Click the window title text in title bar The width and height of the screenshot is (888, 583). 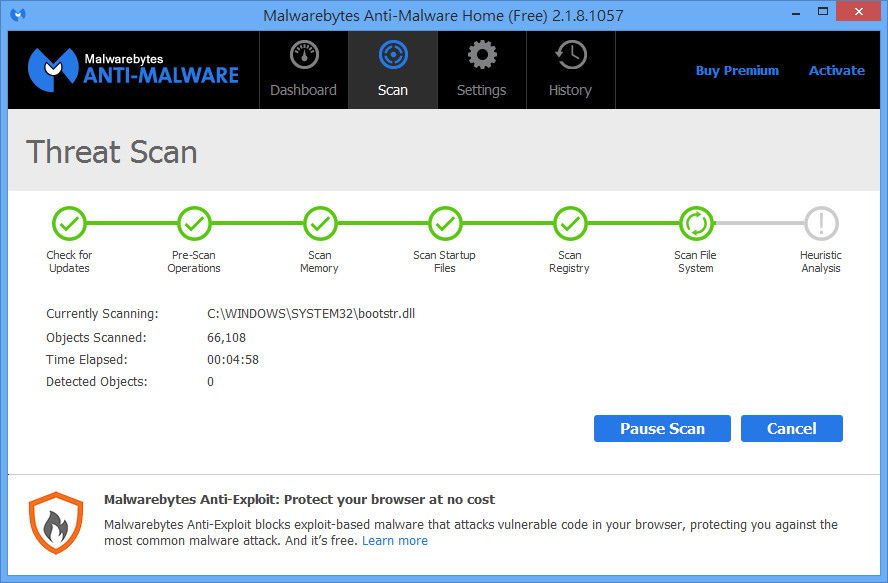pyautogui.click(x=443, y=15)
